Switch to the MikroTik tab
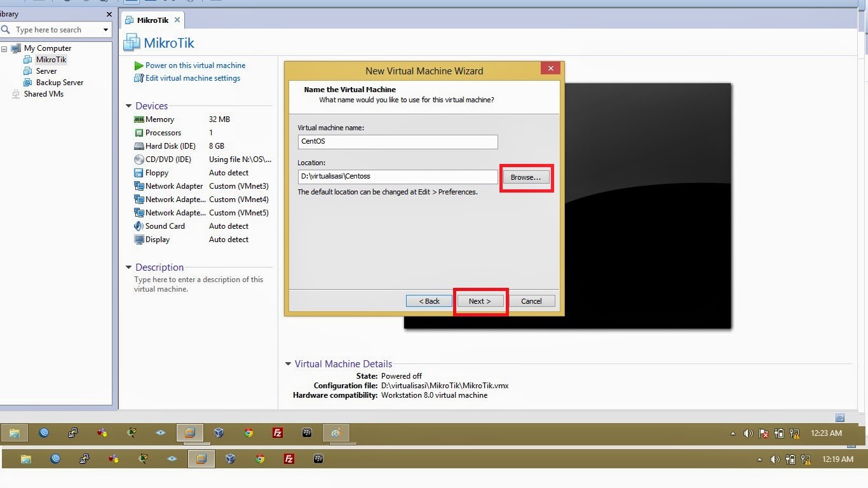This screenshot has height=488, width=868. click(153, 20)
